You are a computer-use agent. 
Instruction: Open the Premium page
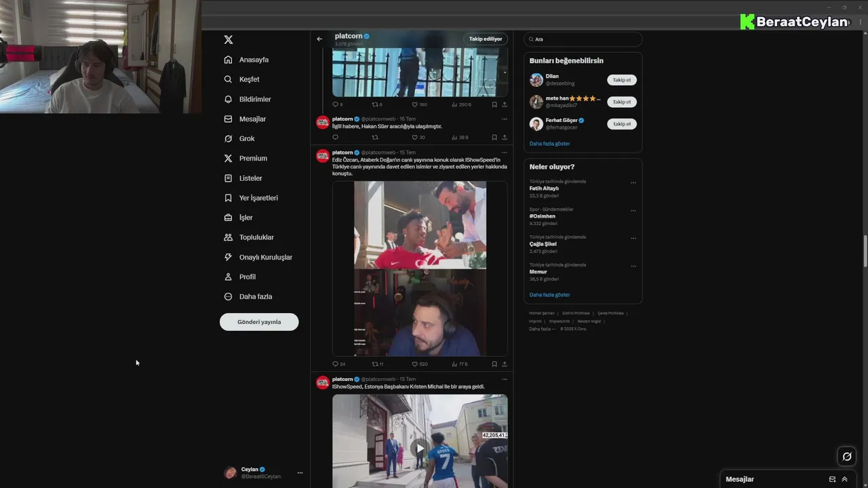(x=245, y=158)
